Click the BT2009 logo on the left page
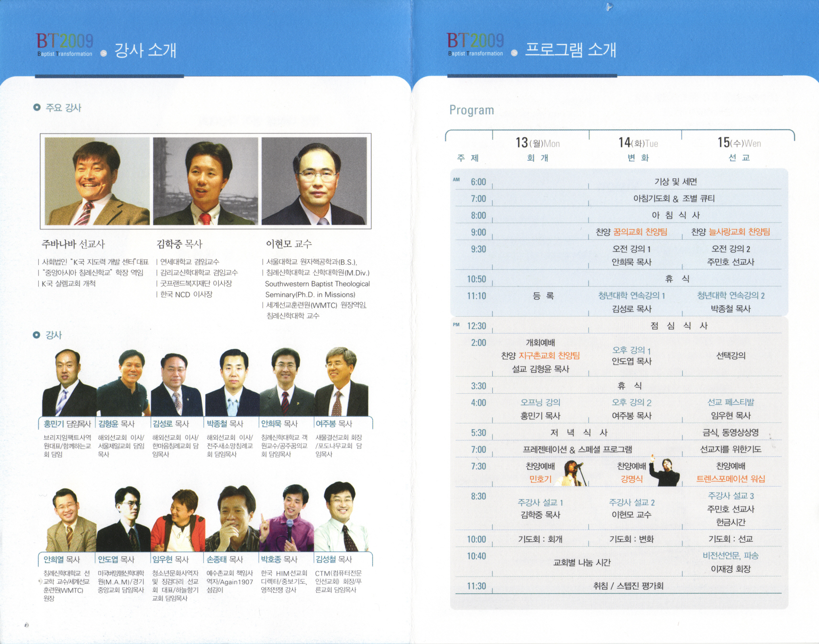The width and height of the screenshot is (819, 644). pyautogui.click(x=65, y=44)
